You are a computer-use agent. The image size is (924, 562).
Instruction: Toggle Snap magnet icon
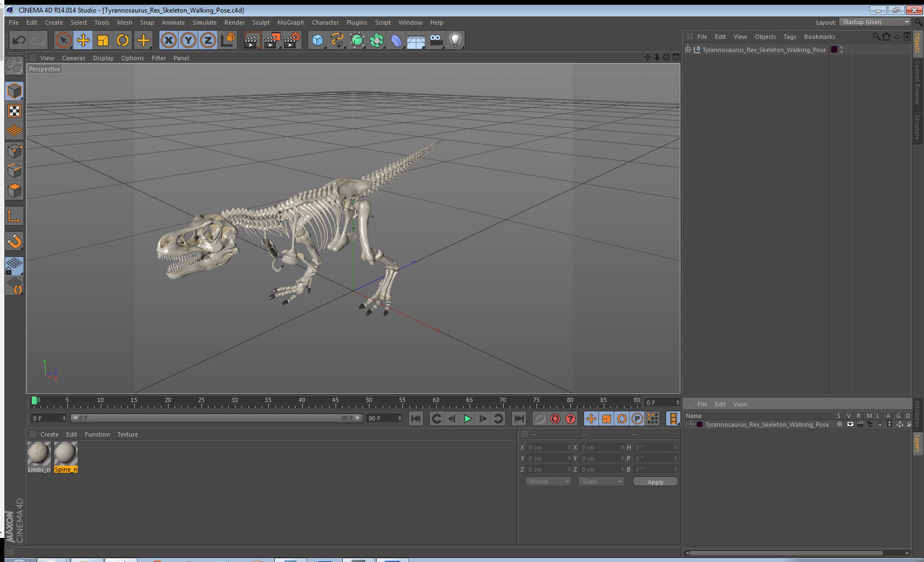(14, 241)
